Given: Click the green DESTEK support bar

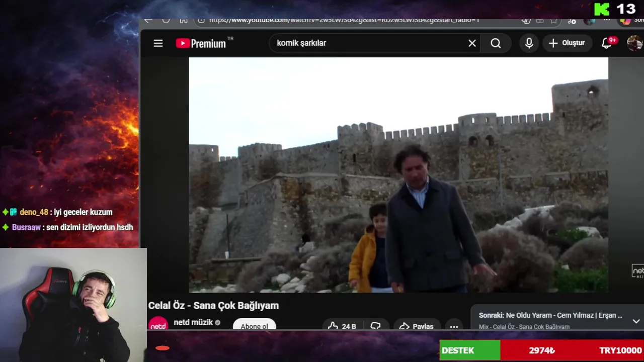Looking at the screenshot, I should (470, 350).
